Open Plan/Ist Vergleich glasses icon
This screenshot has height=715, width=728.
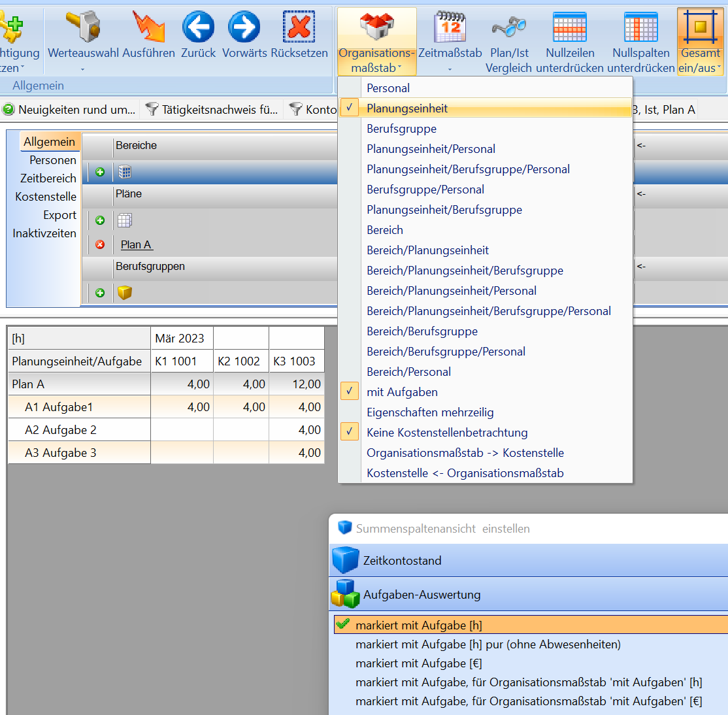point(508,27)
